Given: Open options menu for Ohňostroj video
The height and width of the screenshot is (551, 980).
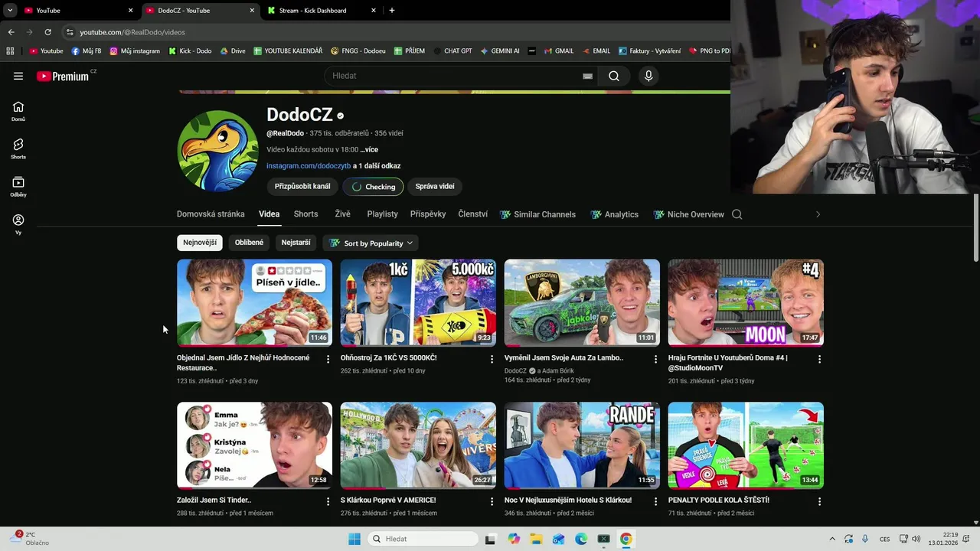Looking at the screenshot, I should tap(492, 359).
